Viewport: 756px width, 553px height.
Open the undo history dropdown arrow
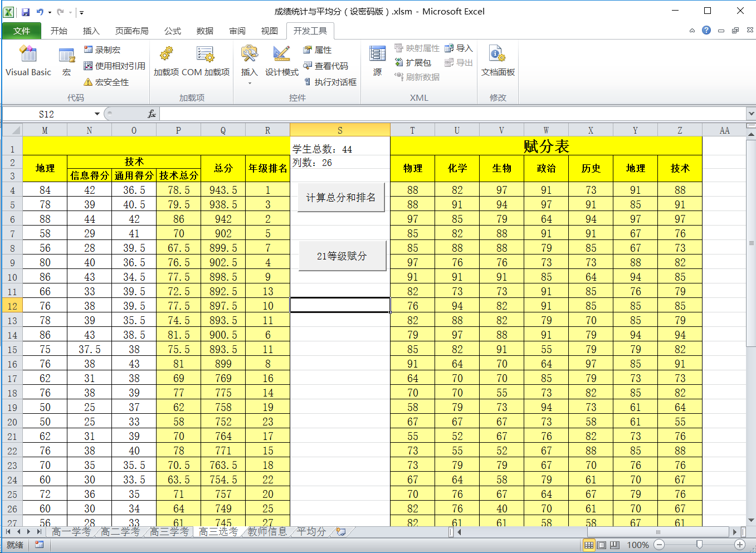tap(50, 12)
